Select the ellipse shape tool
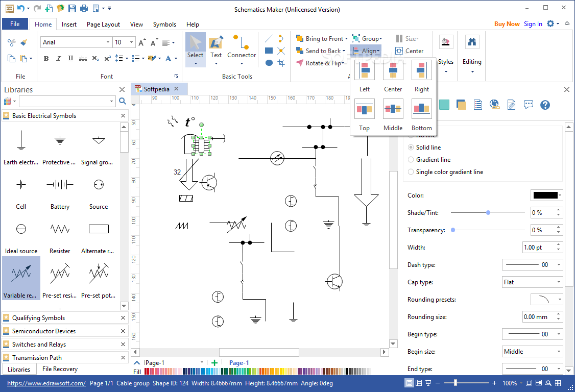575x392 pixels. click(269, 63)
